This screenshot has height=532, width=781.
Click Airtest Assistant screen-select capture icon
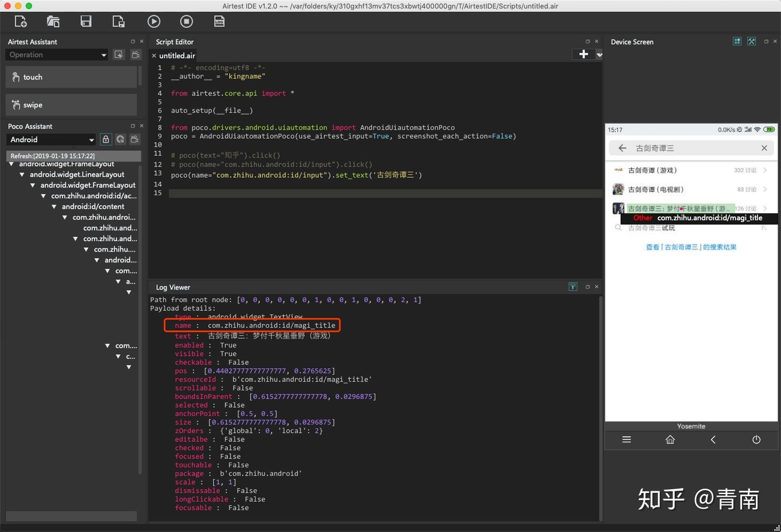(119, 55)
